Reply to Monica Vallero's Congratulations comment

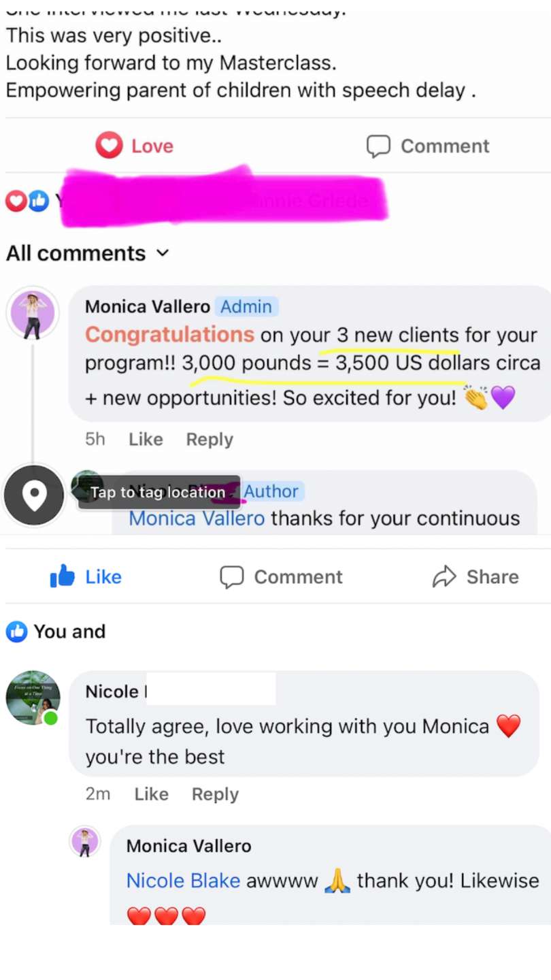[x=210, y=440]
